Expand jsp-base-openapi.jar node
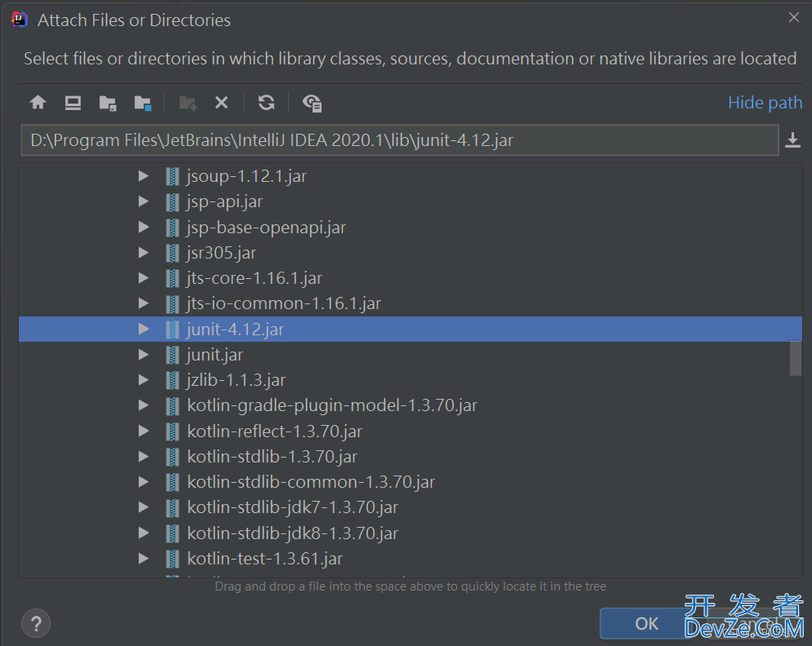Viewport: 812px width, 646px height. click(144, 228)
